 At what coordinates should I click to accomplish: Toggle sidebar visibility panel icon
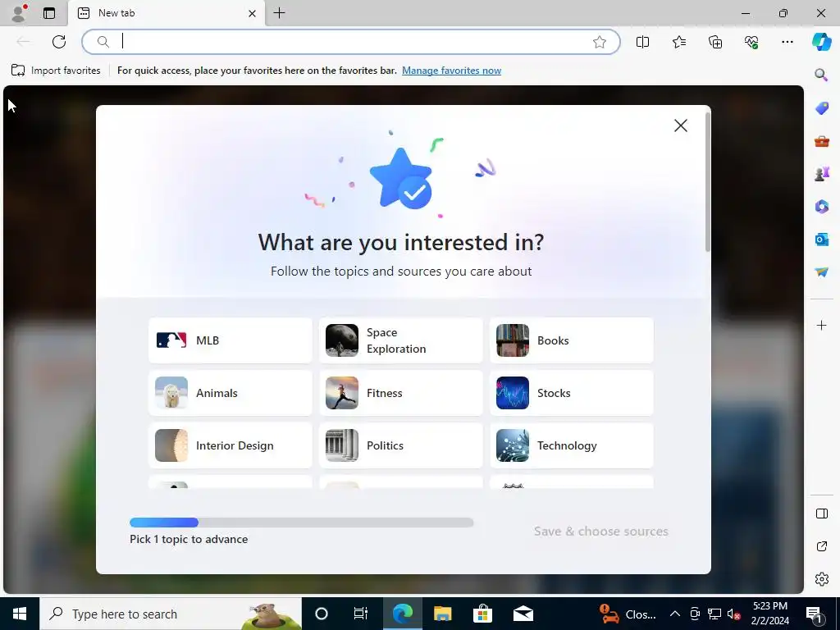[822, 514]
